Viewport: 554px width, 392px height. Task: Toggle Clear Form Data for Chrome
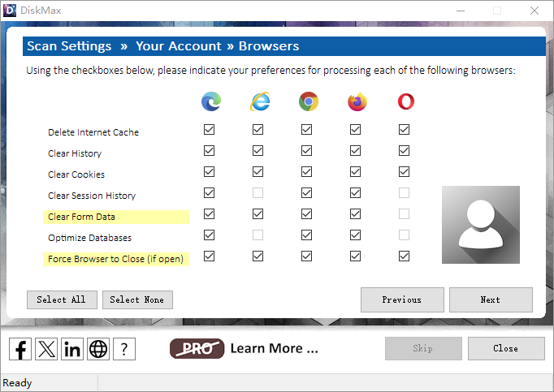click(x=307, y=214)
